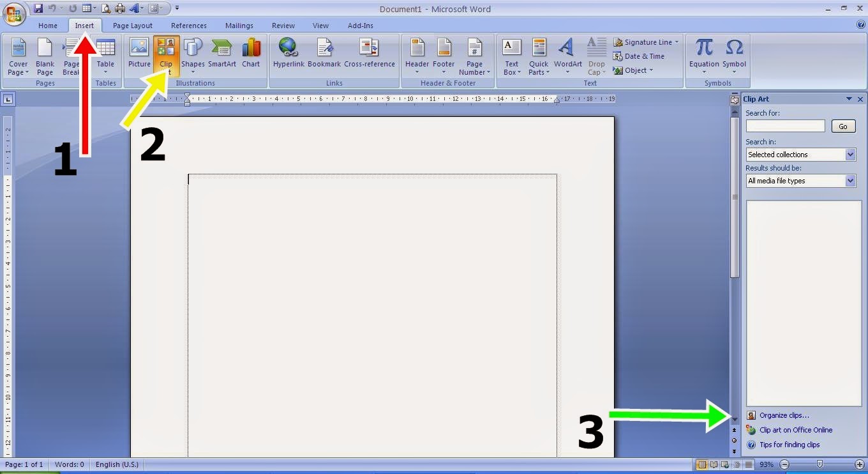This screenshot has width=868, height=474.
Task: Click the Tips for finding clips help icon
Action: click(751, 445)
